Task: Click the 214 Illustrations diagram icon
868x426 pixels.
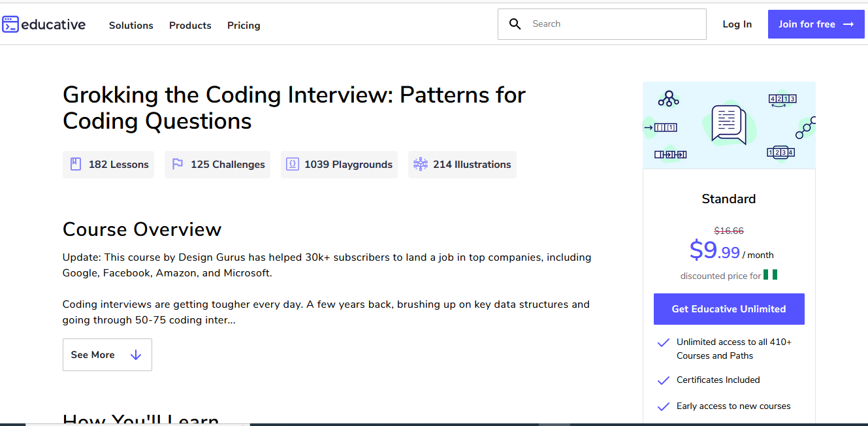Action: [x=421, y=164]
